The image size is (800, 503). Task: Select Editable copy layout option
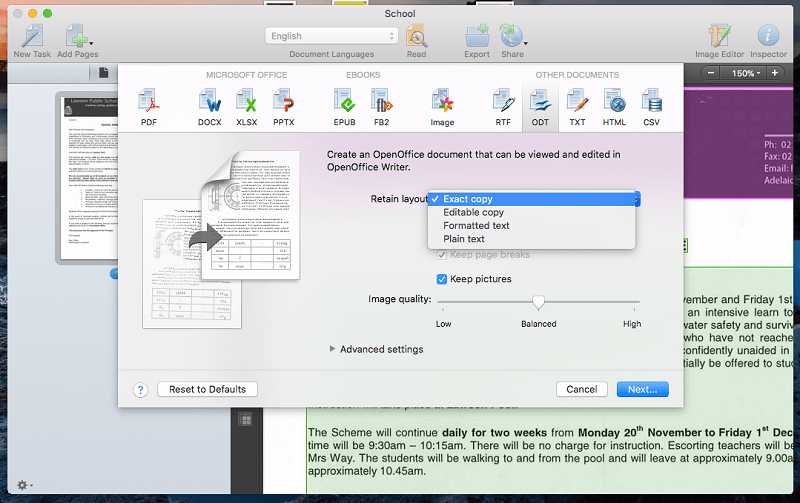(532, 212)
